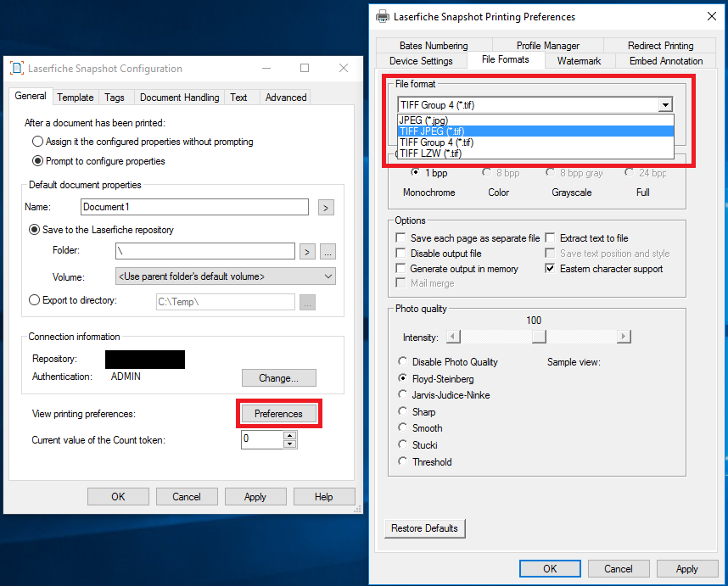The height and width of the screenshot is (586, 728).
Task: Cancel the Printing Preferences dialog
Action: pos(619,569)
